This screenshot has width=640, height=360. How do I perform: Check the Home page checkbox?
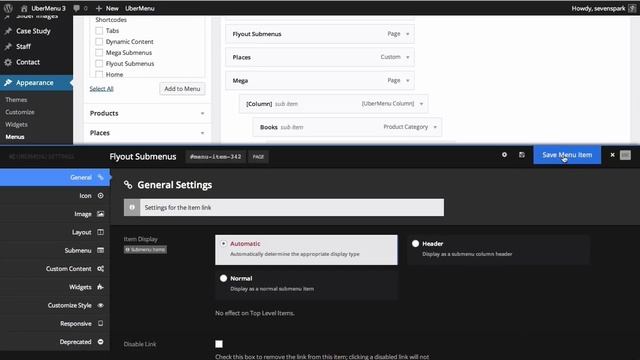99,74
